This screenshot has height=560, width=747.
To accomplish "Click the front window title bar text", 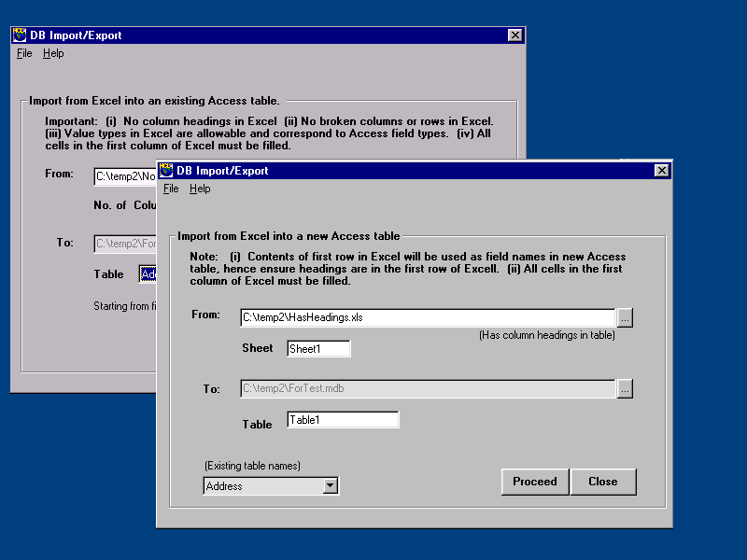I will 222,171.
